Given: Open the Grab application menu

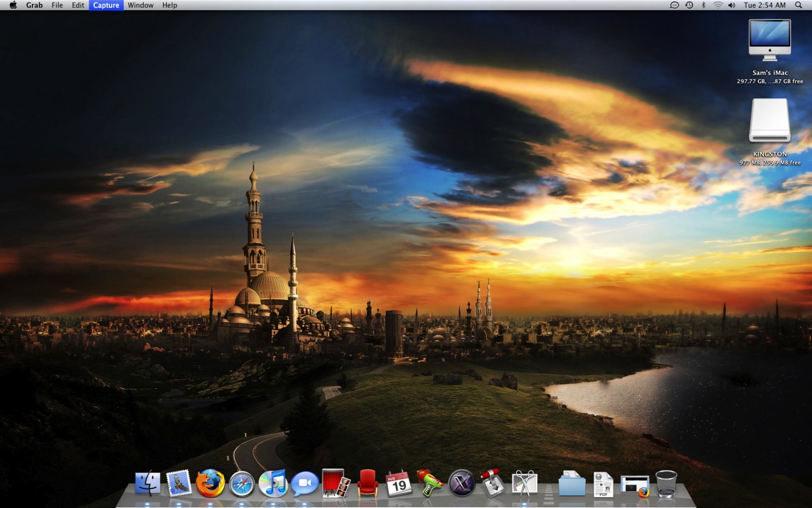Looking at the screenshot, I should click(35, 5).
